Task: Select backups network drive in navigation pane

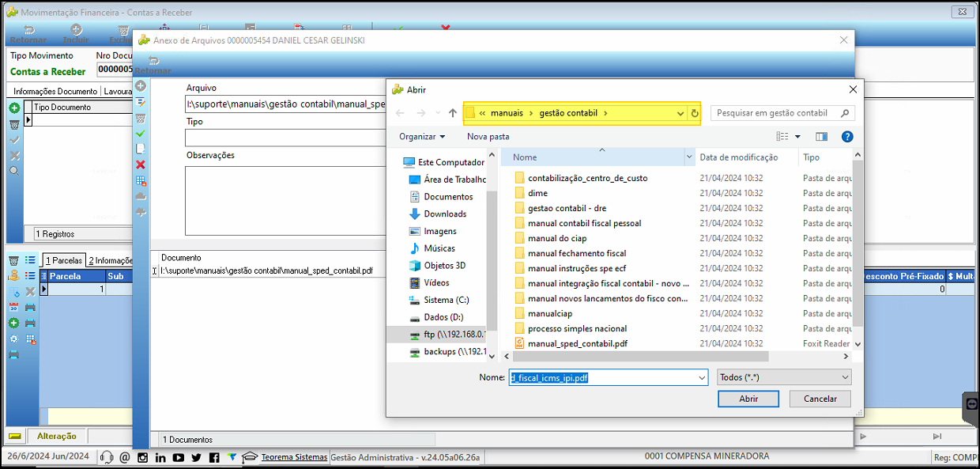Action: click(447, 351)
